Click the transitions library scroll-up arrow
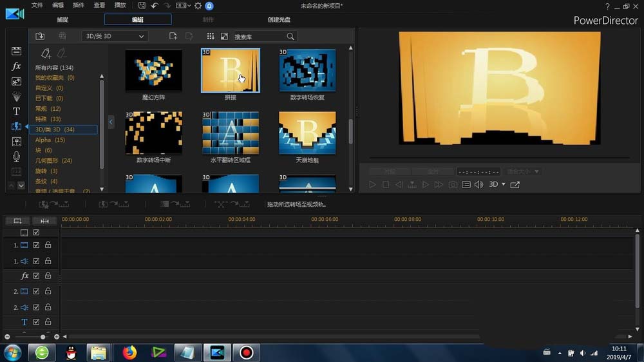 (351, 48)
